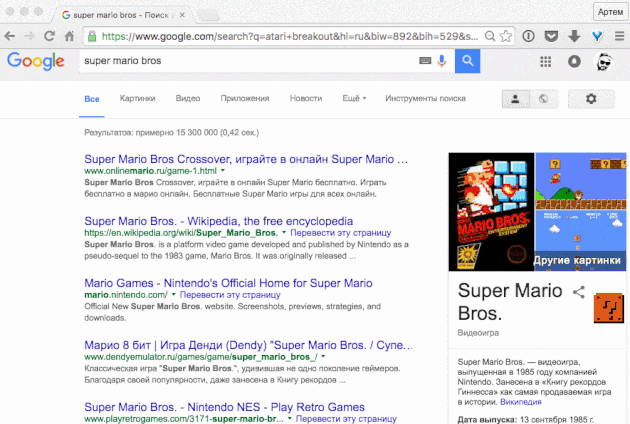Viewport: 630px width, 424px height.
Task: Click the Артем profile button in title bar
Action: [610, 12]
